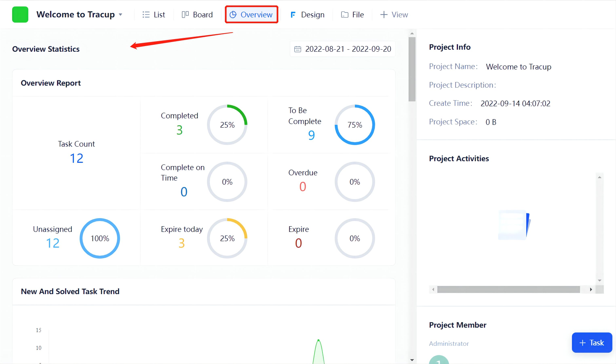The image size is (616, 364).
Task: Click the main panel scroll up arrow
Action: click(x=412, y=33)
